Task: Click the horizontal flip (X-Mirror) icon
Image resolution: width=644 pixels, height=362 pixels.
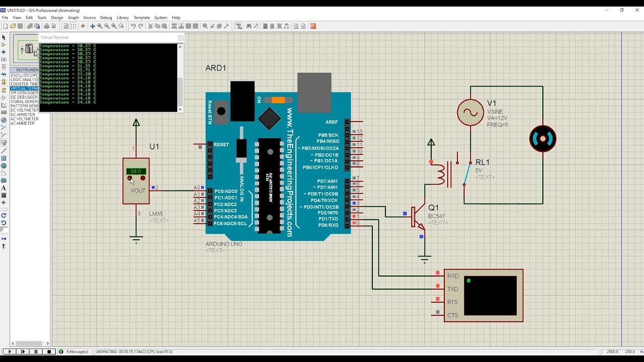Action: (x=4, y=239)
